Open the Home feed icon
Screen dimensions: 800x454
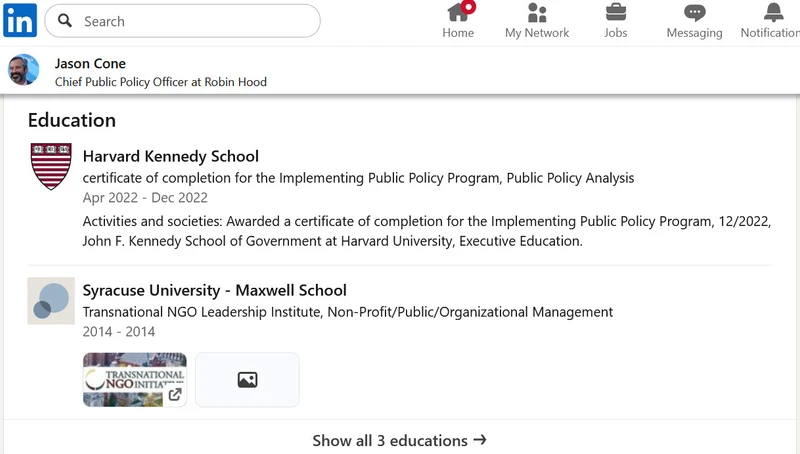pos(458,12)
